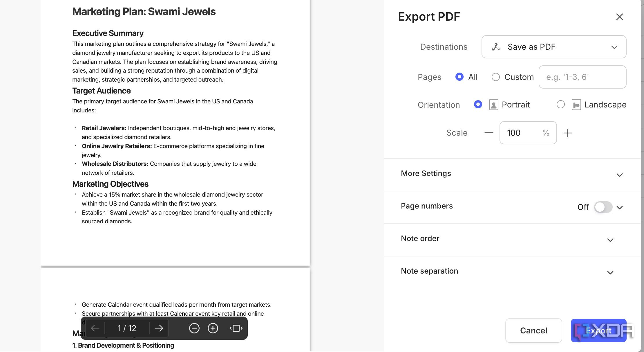Click the Cancel button
The image size is (644, 352).
pos(533,331)
